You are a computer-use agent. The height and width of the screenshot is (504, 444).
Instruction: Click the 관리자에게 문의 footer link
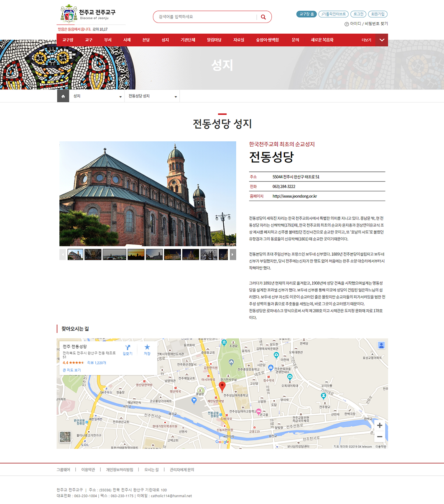pyautogui.click(x=182, y=470)
